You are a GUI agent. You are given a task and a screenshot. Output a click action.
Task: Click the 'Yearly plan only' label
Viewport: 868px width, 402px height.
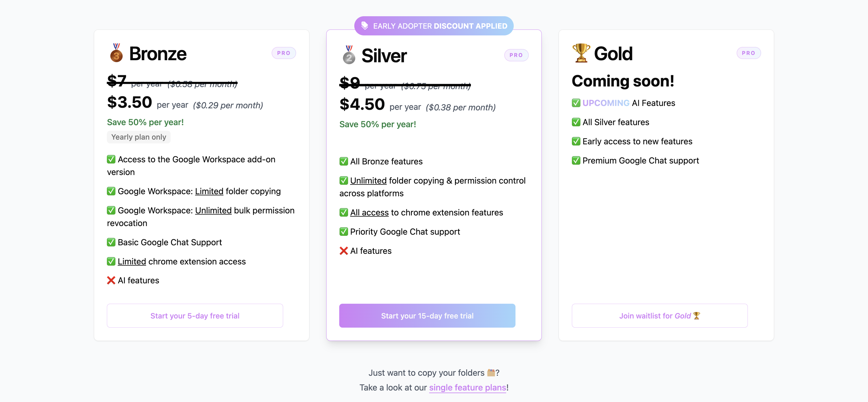[138, 137]
